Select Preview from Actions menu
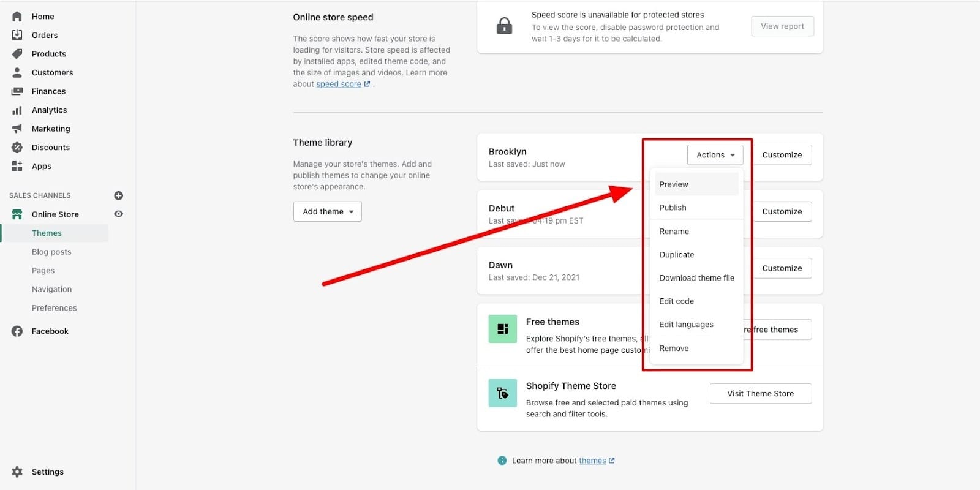980x490 pixels. pos(696,184)
